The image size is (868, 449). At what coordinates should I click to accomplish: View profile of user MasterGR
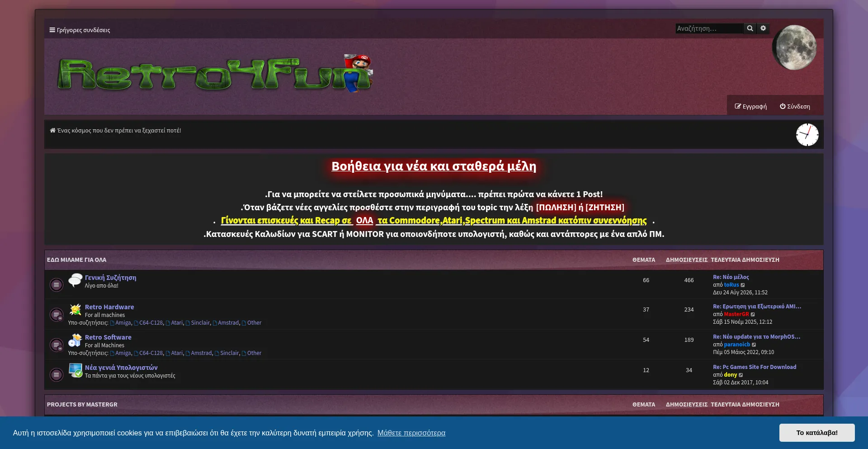coord(736,314)
